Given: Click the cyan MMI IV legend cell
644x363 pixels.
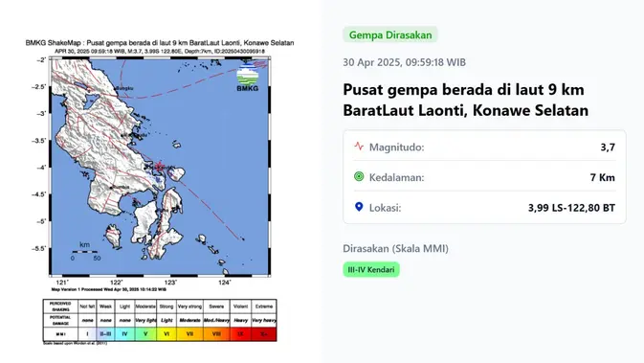Looking at the screenshot, I should (124, 334).
